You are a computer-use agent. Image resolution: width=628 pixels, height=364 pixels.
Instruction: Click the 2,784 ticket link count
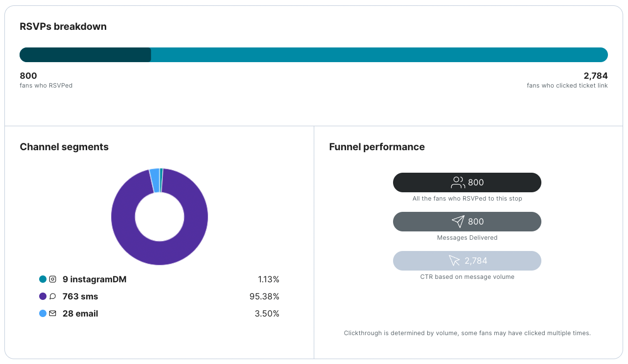click(x=595, y=76)
